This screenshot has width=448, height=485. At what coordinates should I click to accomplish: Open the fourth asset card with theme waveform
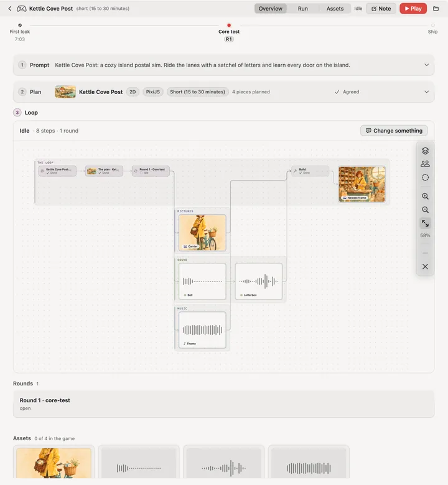(309, 462)
